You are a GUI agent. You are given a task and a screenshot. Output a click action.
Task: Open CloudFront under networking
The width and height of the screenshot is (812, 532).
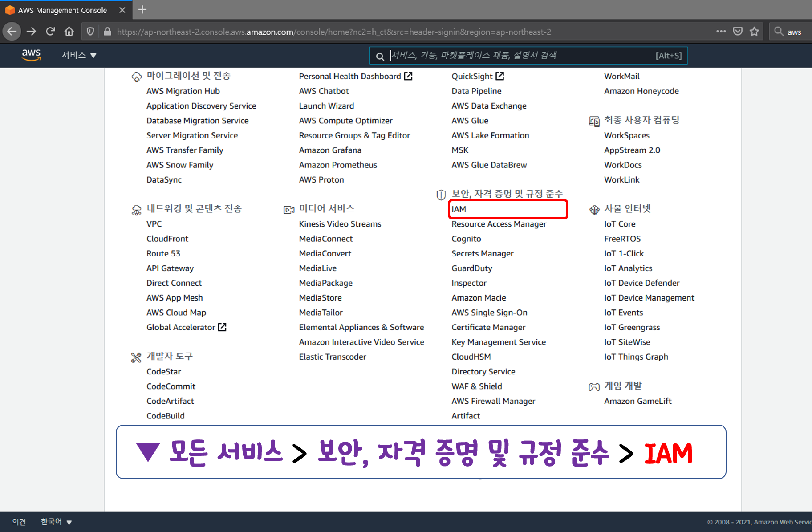coord(167,239)
